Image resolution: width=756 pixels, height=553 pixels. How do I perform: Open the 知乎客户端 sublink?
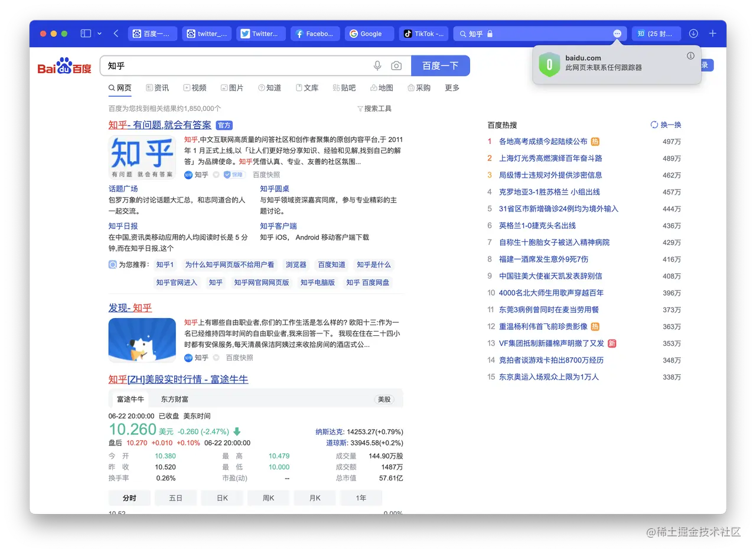click(x=279, y=226)
